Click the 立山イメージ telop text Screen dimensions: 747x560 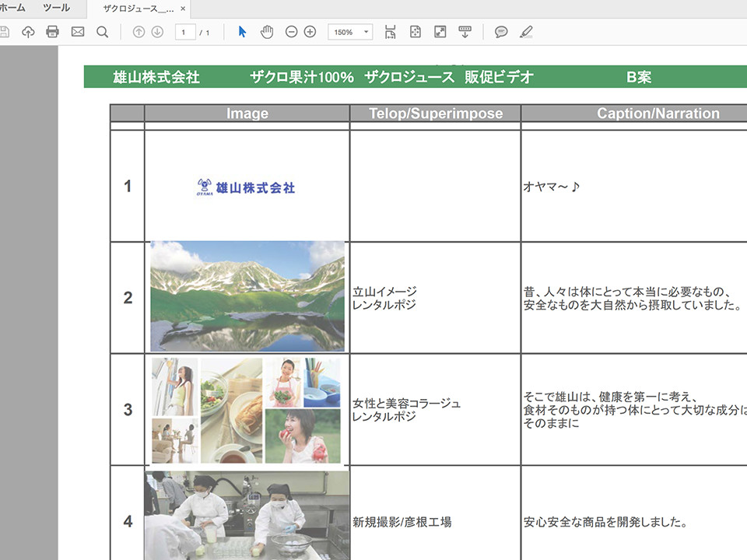tap(385, 292)
